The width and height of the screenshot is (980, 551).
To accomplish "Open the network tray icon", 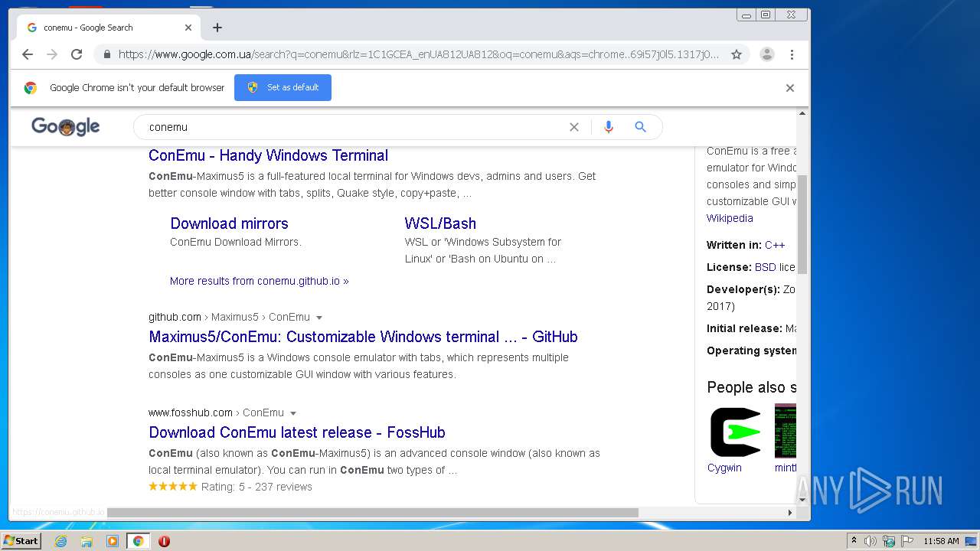I will [889, 541].
